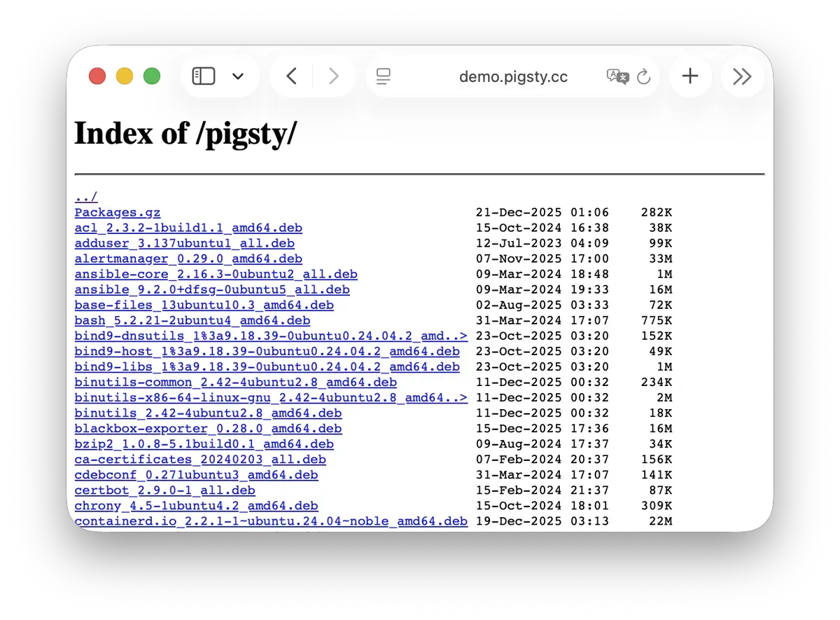Screen dimensions: 840x620
Task: Toggle the Safari sidebar button
Action: (203, 76)
